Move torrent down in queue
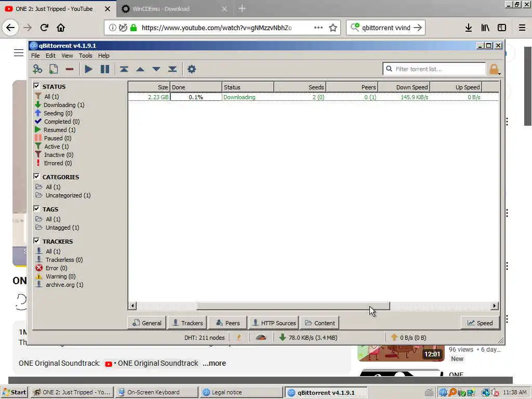The height and width of the screenshot is (399, 532). [x=156, y=69]
